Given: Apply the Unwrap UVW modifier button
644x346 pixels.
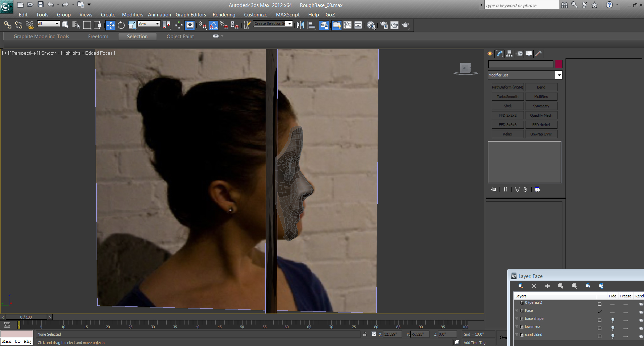Looking at the screenshot, I should coord(541,134).
